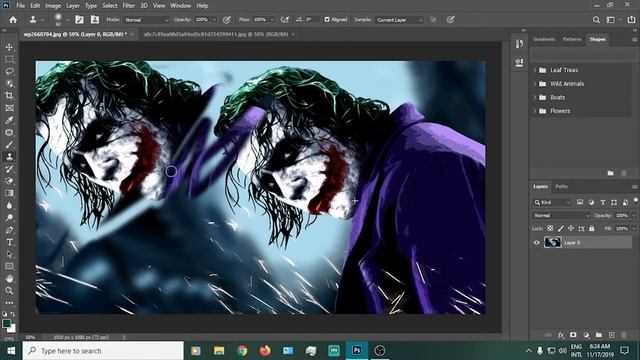Open the search icon in options bar

(596, 20)
